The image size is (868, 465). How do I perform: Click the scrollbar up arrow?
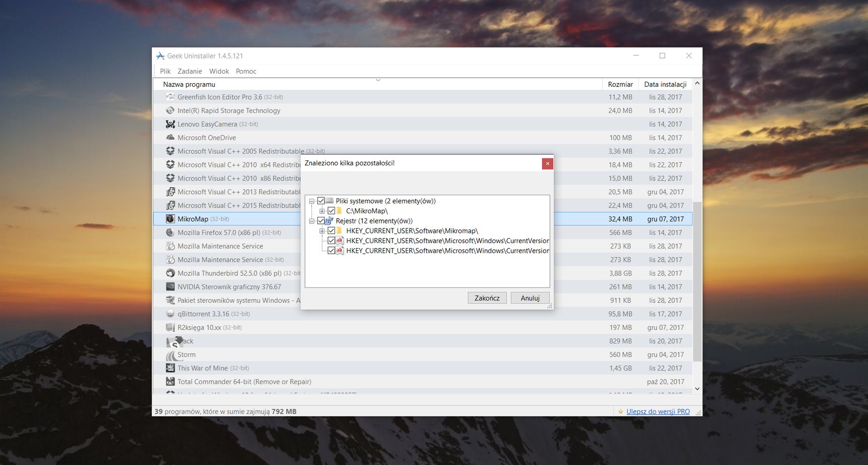[697, 83]
